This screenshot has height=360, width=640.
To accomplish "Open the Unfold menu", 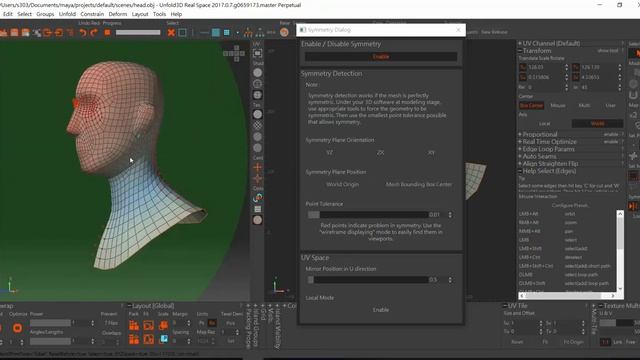I will (x=67, y=14).
